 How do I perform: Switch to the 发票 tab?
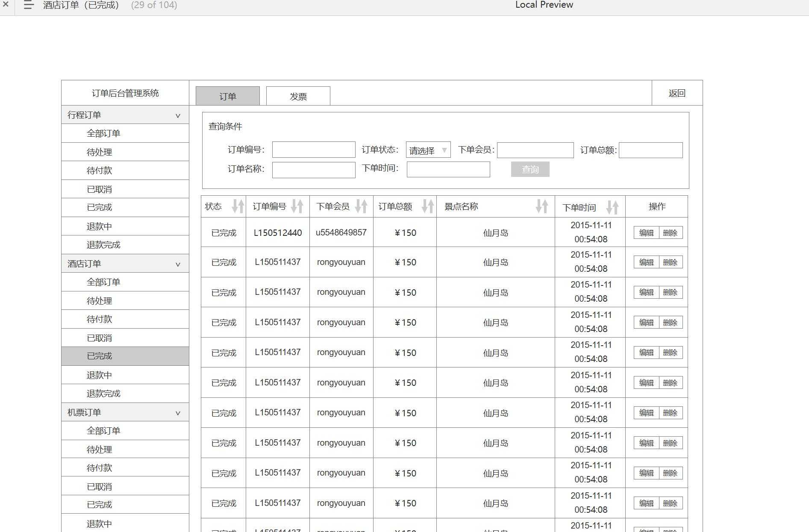coord(298,96)
